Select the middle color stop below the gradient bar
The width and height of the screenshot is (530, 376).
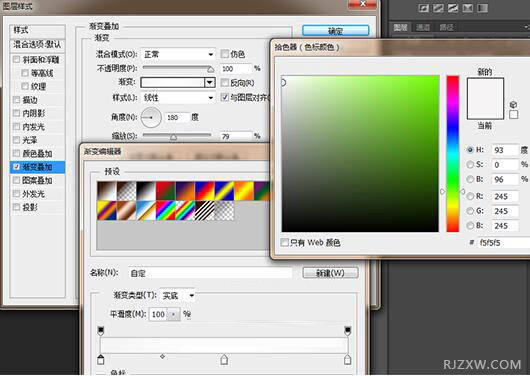click(224, 359)
